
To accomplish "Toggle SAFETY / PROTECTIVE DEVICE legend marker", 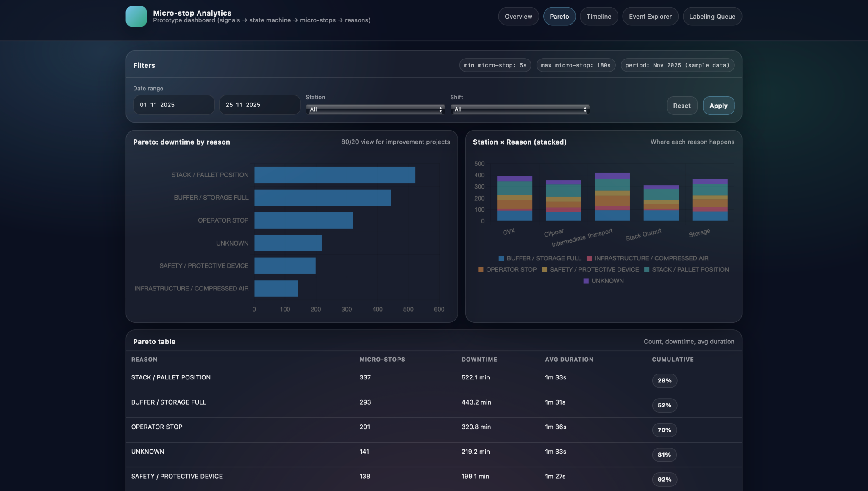I will (x=545, y=270).
